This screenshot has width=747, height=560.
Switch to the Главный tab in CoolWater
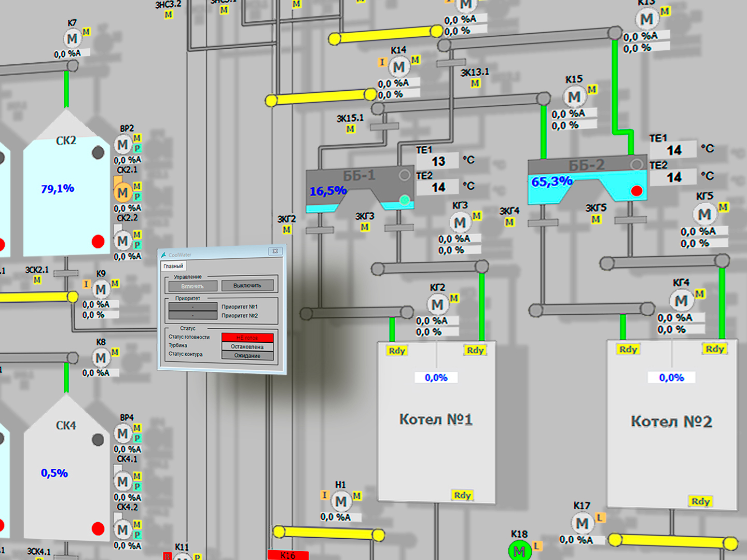point(173,266)
